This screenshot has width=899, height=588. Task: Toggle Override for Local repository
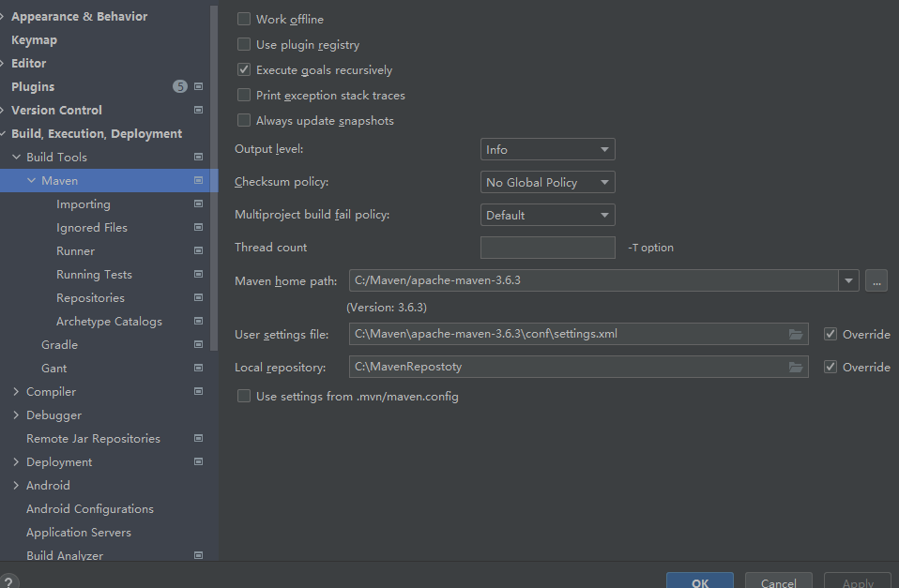pos(830,367)
